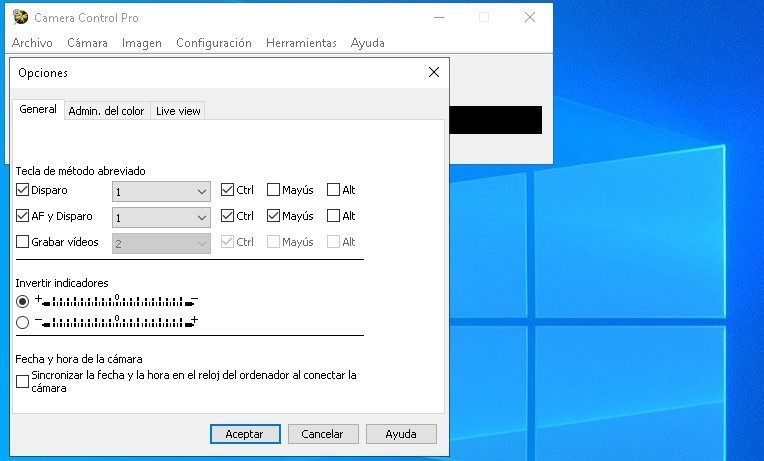This screenshot has height=461, width=764.
Task: Toggle Mayús for AF y Disparo shortcut
Action: click(x=273, y=215)
